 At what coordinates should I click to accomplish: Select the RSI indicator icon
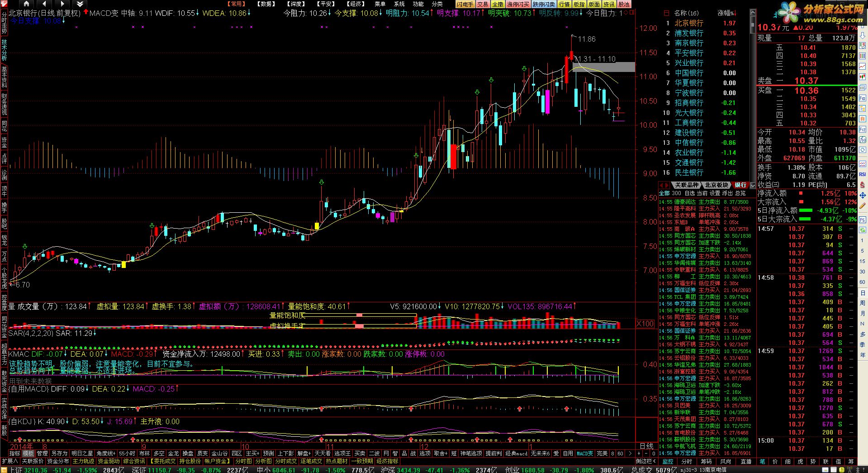click(x=863, y=174)
